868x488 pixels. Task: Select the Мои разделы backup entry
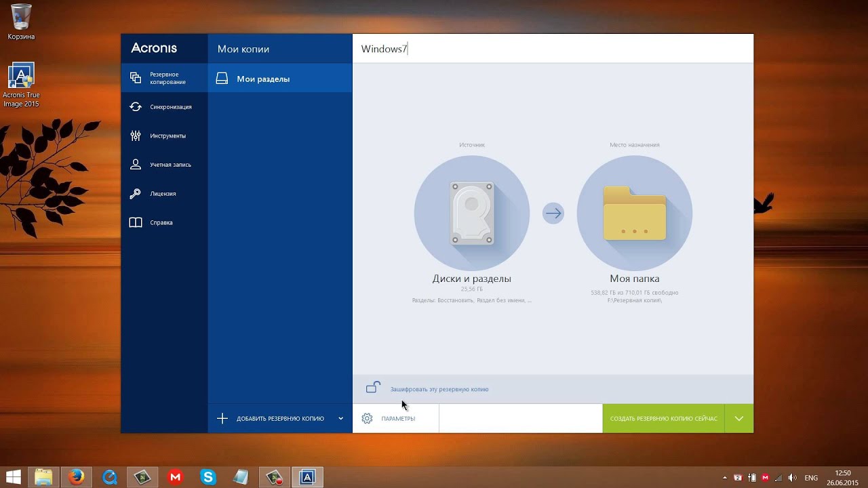tap(280, 79)
